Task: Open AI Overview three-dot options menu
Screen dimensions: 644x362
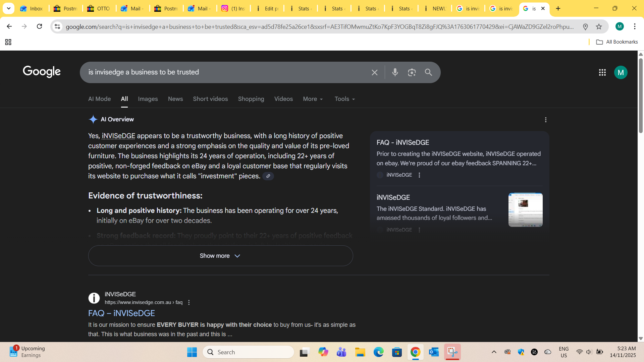Action: (x=546, y=120)
